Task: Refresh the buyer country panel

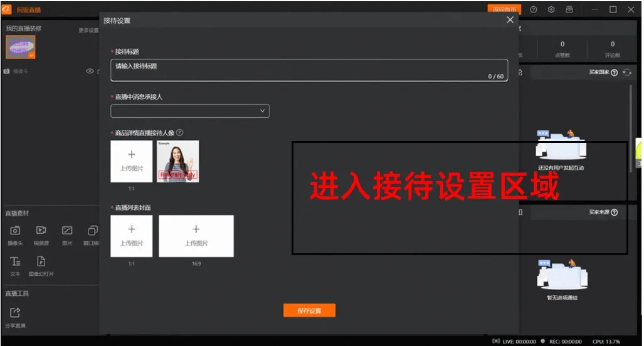Action: point(626,73)
